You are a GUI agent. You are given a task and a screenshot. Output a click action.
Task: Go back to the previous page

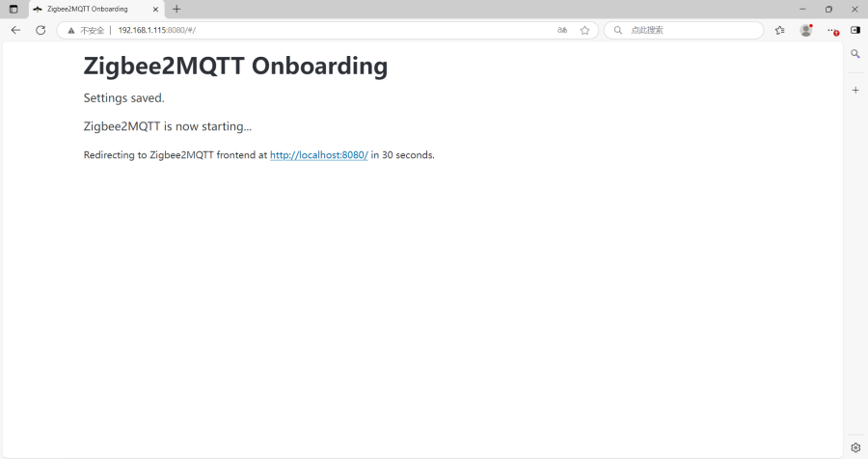click(x=15, y=31)
